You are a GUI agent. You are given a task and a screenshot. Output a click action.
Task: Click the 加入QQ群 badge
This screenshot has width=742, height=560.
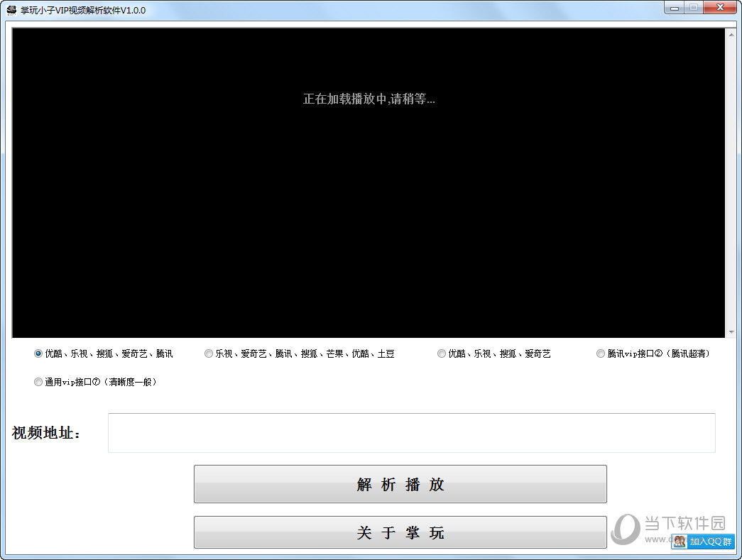(x=703, y=542)
